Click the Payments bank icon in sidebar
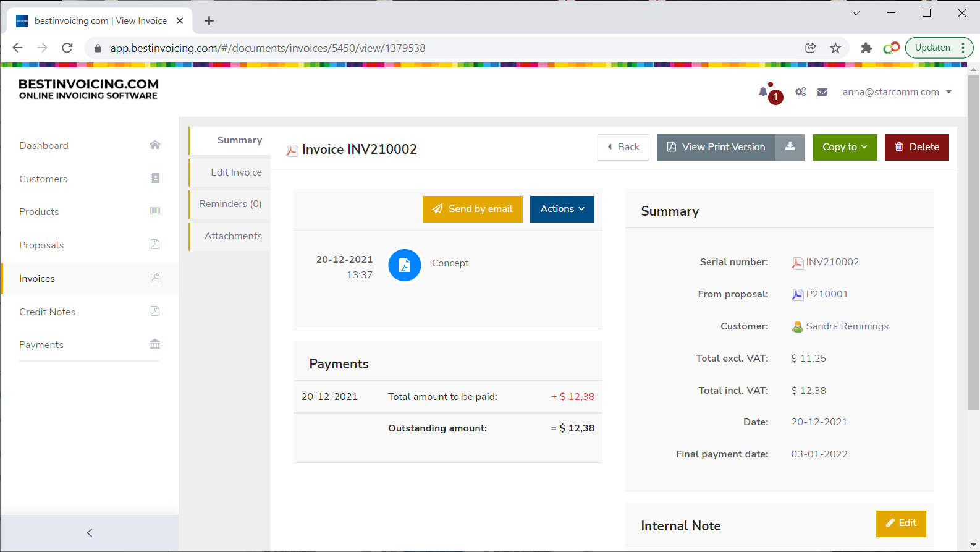The height and width of the screenshot is (552, 980). [155, 344]
